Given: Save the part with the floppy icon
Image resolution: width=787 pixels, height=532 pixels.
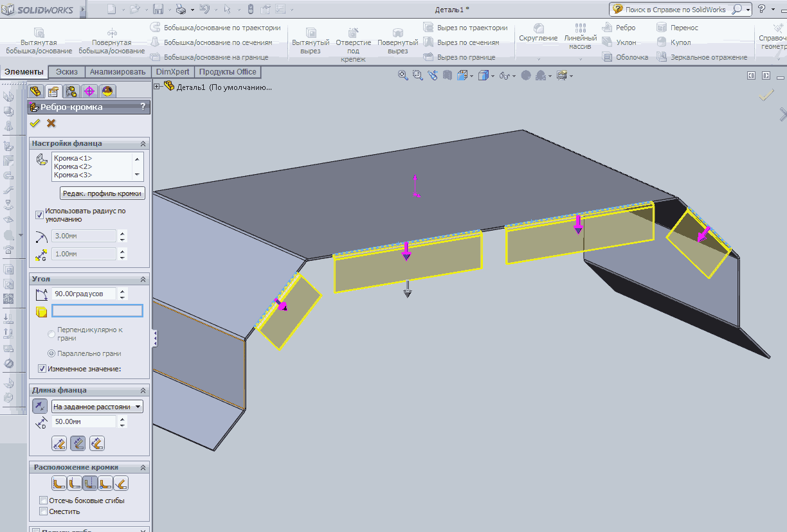Looking at the screenshot, I should tap(158, 9).
